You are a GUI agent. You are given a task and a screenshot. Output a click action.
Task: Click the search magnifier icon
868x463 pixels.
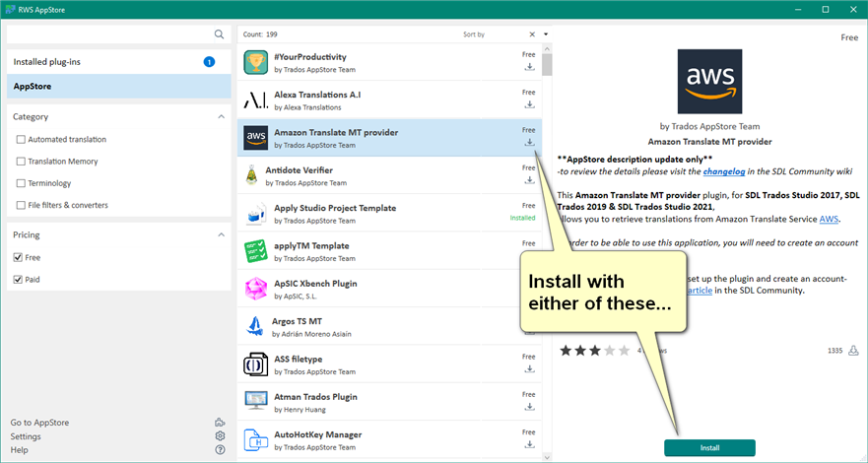[219, 34]
